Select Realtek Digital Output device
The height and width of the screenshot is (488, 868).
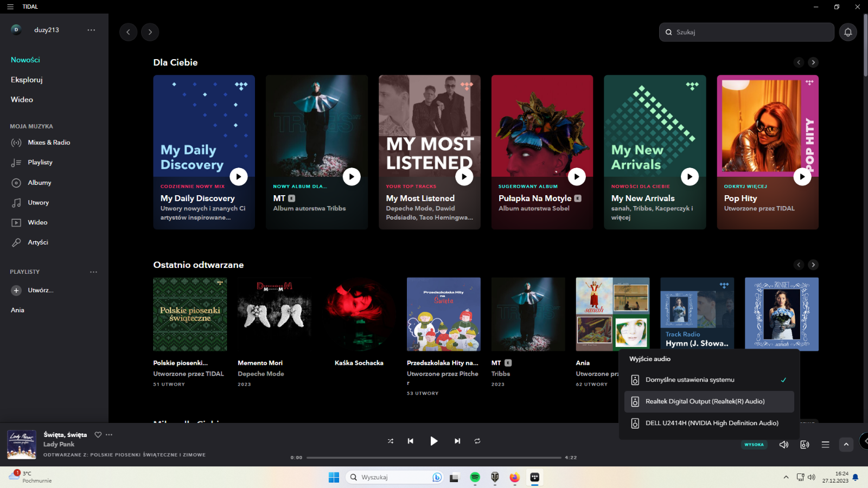709,402
